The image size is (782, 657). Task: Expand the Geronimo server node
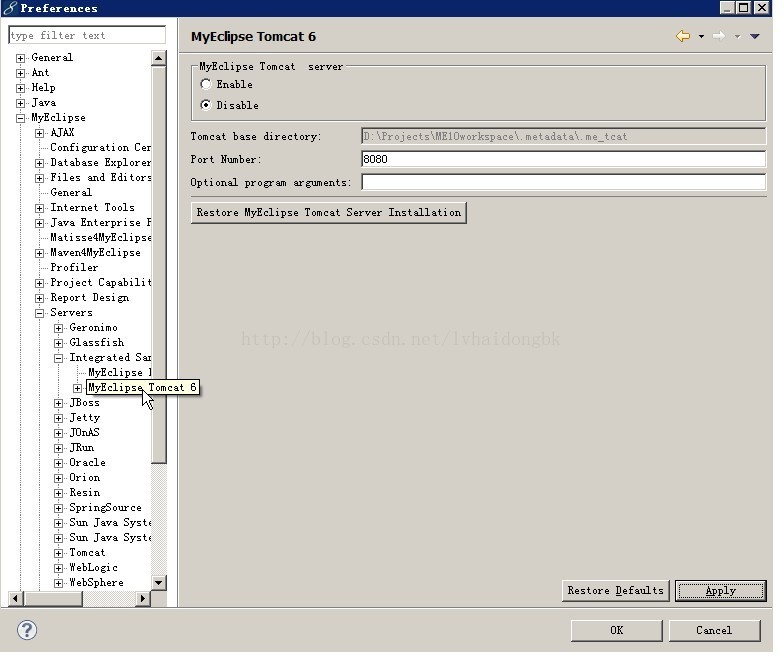(58, 328)
